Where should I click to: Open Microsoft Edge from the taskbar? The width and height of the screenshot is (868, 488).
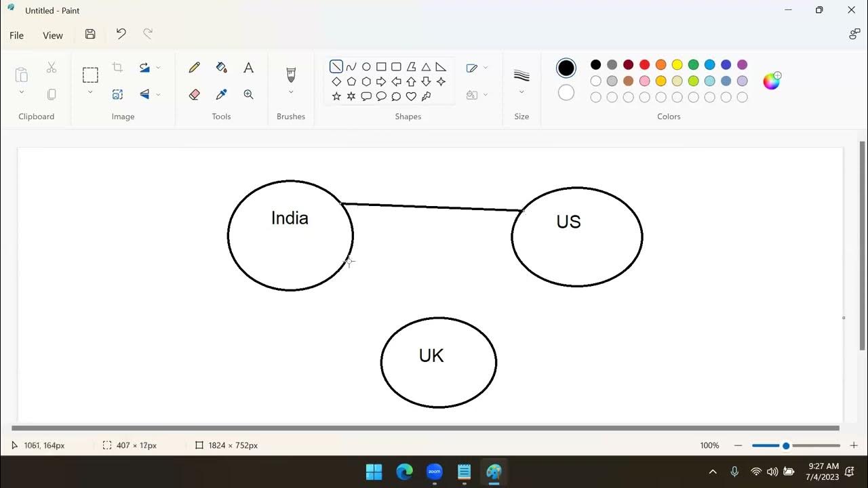[404, 472]
